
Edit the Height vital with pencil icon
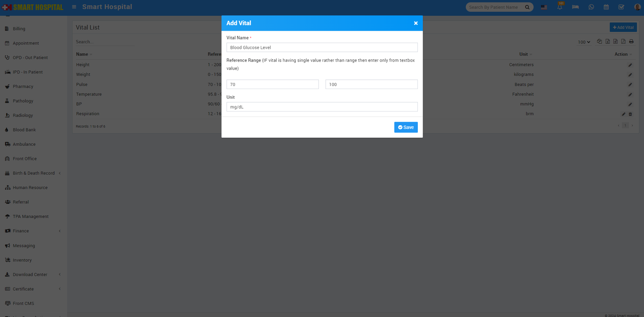tap(630, 65)
